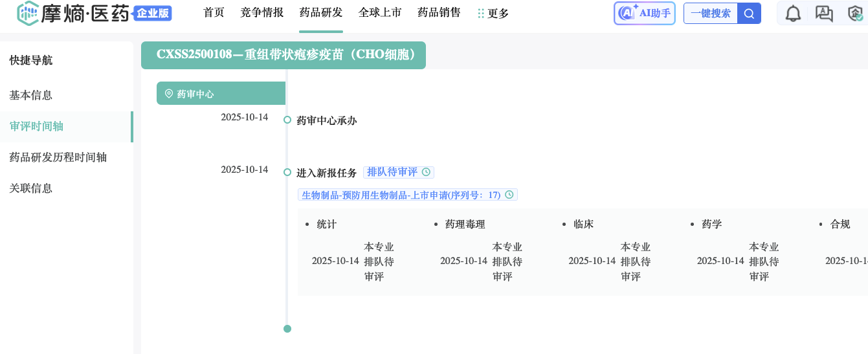This screenshot has height=354, width=868.
Task: Click the 一键搜索 search field
Action: coord(711,14)
